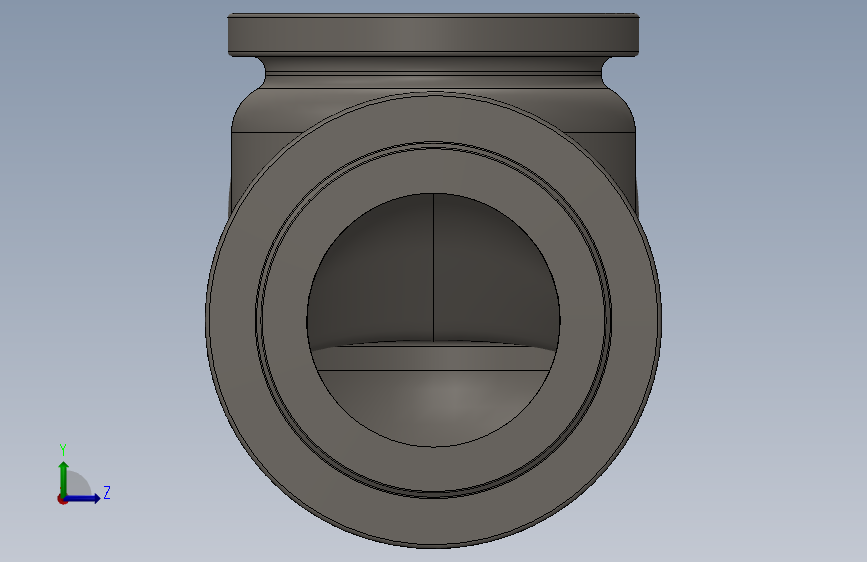Click the Y axis label

tap(63, 450)
